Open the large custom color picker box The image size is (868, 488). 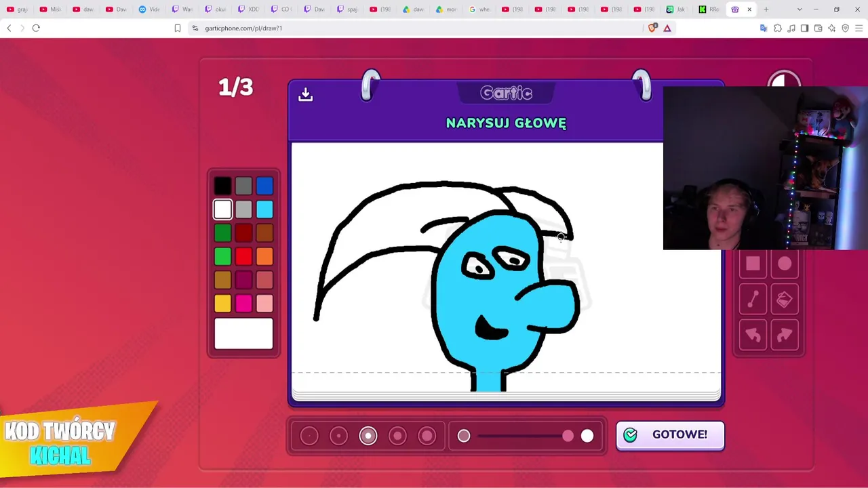pyautogui.click(x=243, y=333)
